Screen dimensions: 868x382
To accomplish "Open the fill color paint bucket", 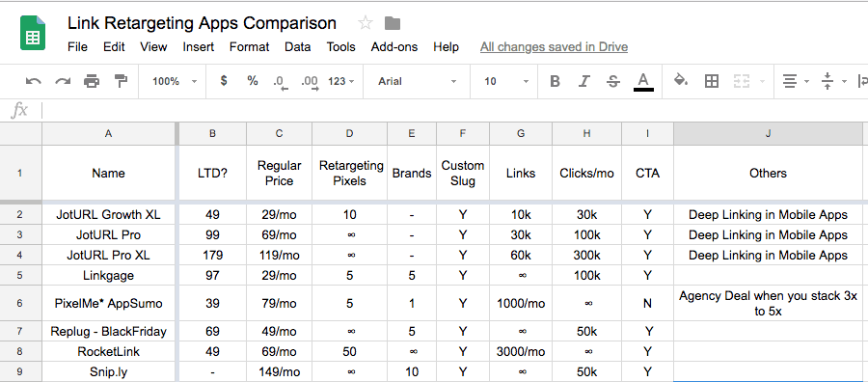I will click(681, 81).
